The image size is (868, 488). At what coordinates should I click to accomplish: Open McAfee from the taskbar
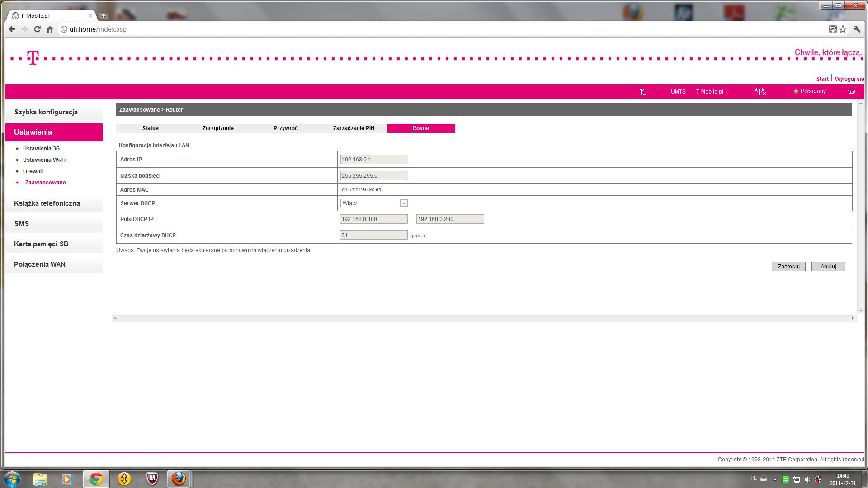point(152,479)
